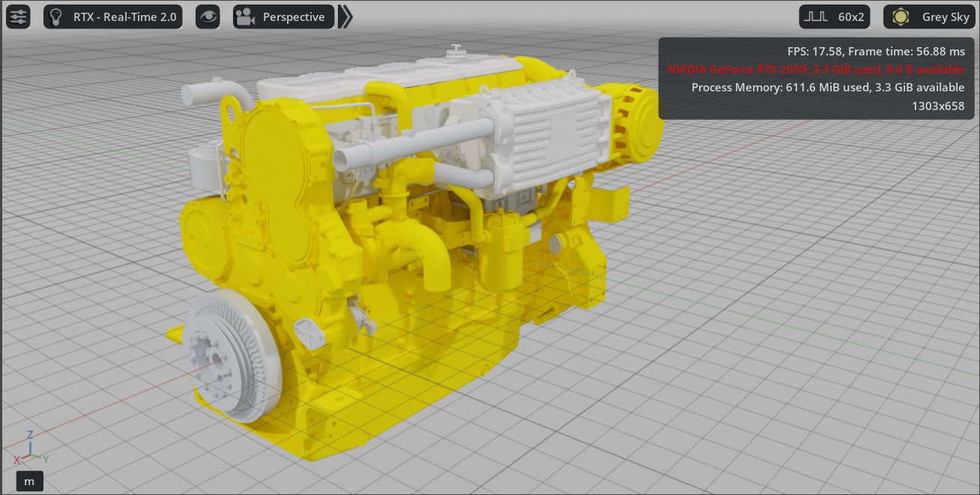980x495 pixels.
Task: Open RTX - Real-Time 2.0 renderer menu
Action: 113,16
